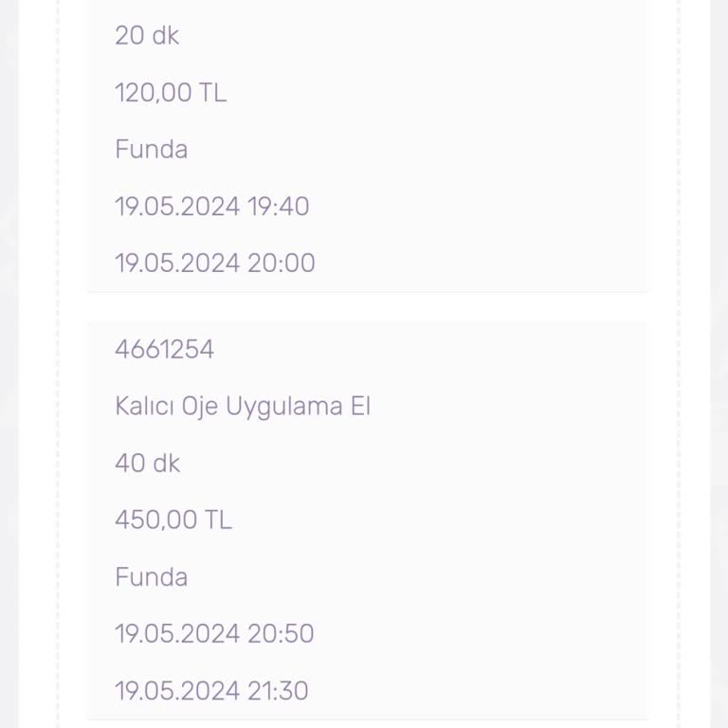Viewport: 728px width, 728px height.
Task: Click the 120,00 TL price
Action: pyautogui.click(x=171, y=93)
